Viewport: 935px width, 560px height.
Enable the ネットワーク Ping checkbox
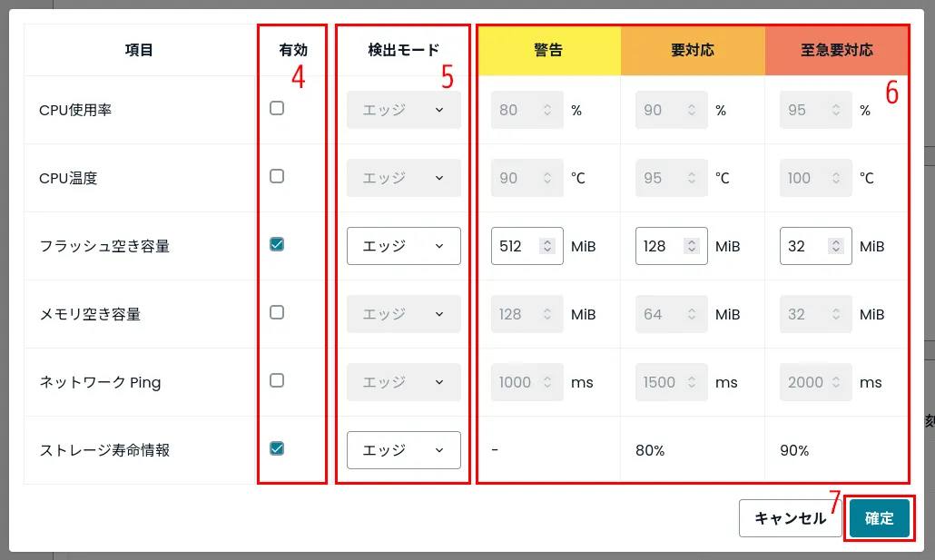[277, 382]
